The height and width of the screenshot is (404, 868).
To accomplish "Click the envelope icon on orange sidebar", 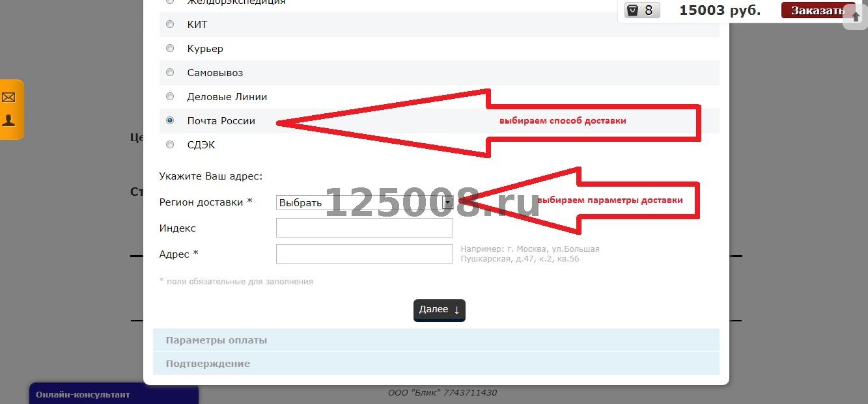I will pos(8,98).
